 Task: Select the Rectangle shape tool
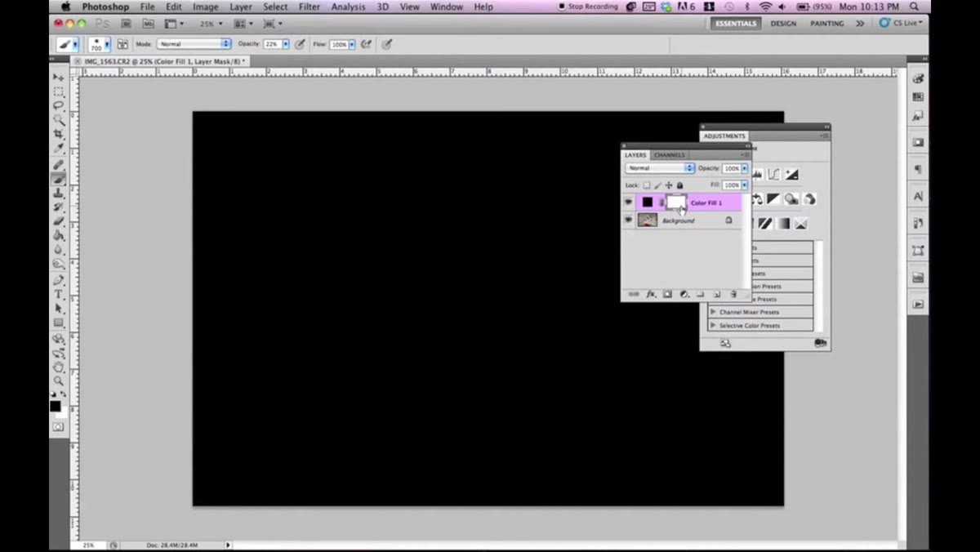59,323
